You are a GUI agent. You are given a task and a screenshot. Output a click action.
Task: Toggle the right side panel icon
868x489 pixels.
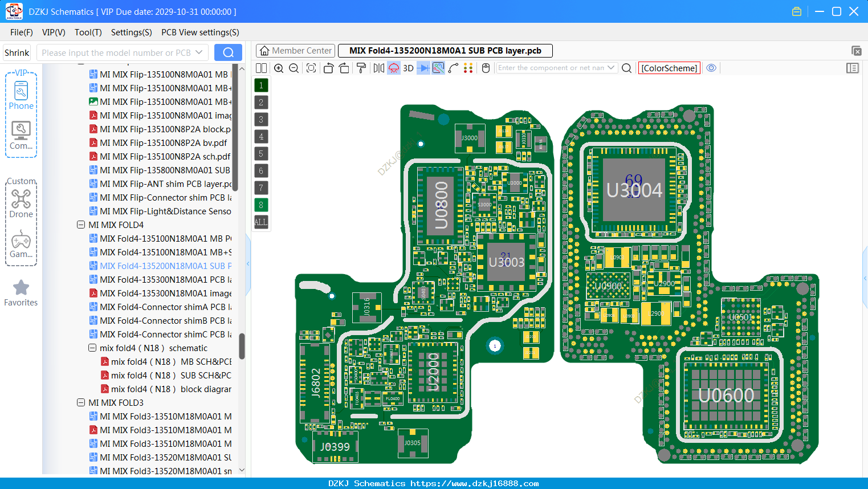click(853, 68)
